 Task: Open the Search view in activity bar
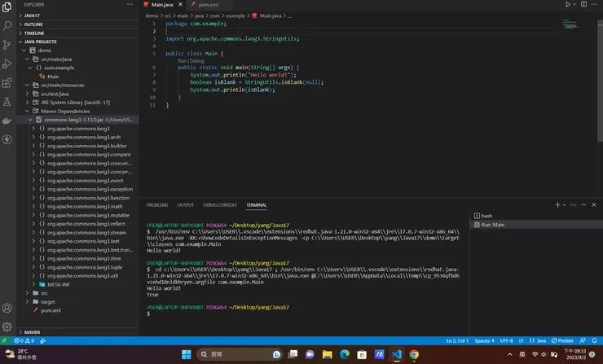click(x=8, y=25)
